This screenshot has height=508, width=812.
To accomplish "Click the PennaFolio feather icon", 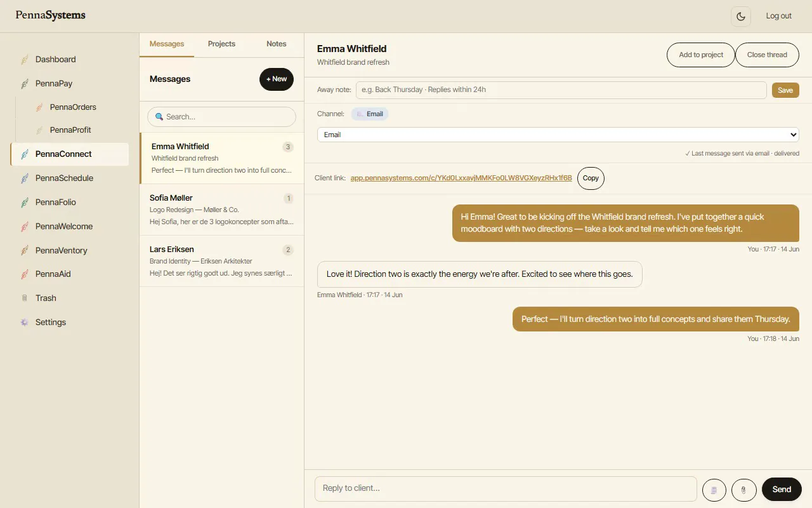I will pyautogui.click(x=24, y=203).
